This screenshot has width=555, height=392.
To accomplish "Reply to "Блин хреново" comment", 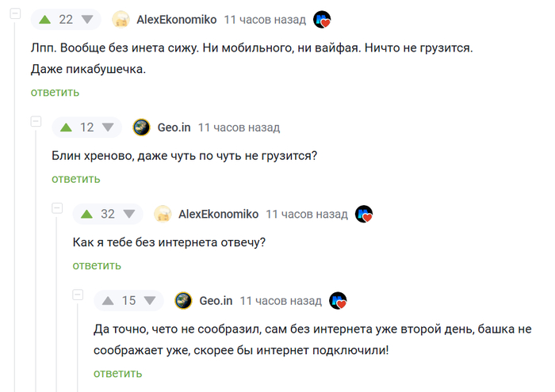I will point(76,178).
